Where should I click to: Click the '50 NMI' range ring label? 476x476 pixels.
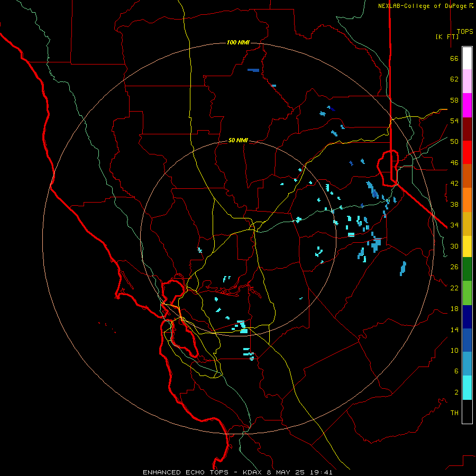[238, 140]
